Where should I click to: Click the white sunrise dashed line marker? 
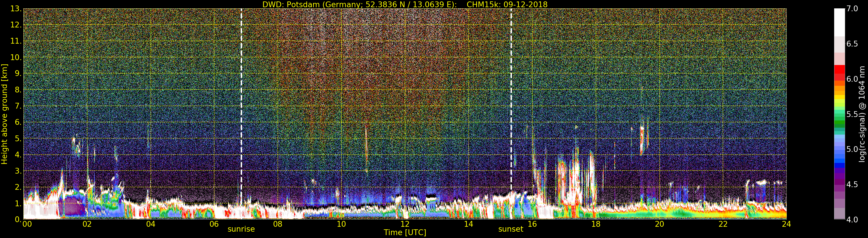[241, 114]
